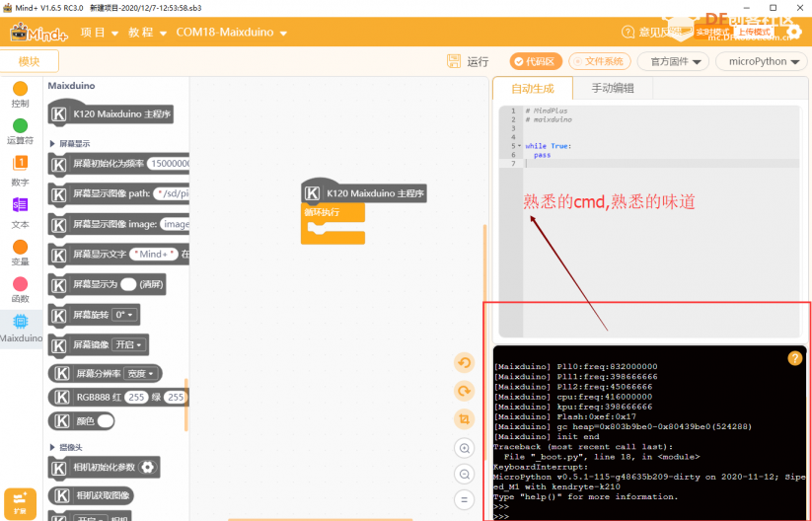Switch to 自动生成 code tab
Viewport: 812px width, 521px height.
[533, 89]
